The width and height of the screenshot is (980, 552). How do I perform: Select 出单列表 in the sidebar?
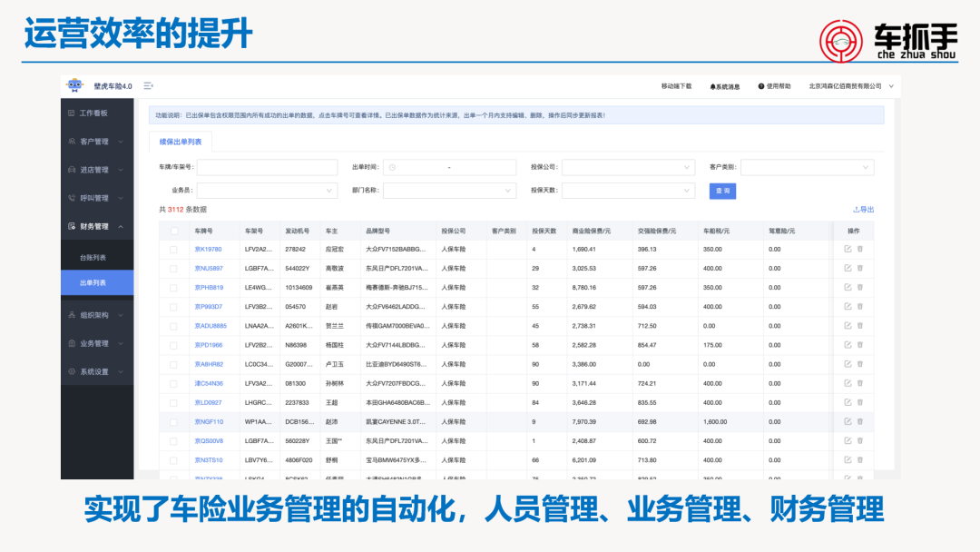pos(97,282)
